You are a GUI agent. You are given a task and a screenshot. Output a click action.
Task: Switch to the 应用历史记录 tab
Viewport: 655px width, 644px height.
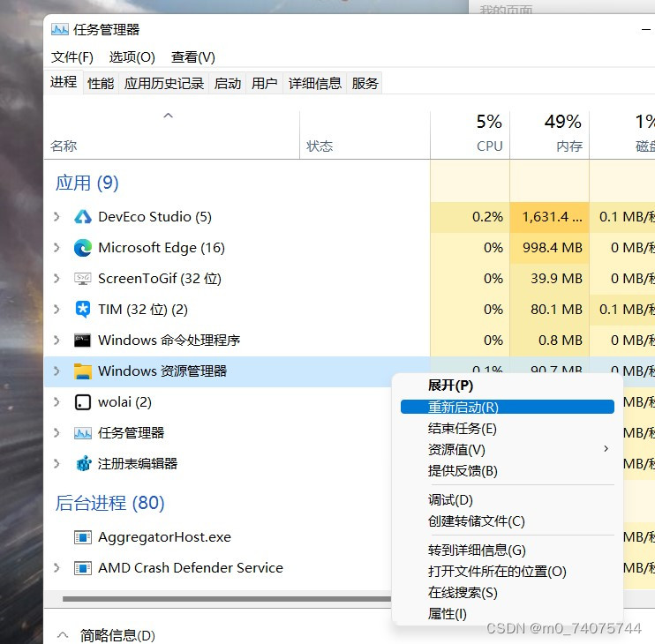point(164,84)
